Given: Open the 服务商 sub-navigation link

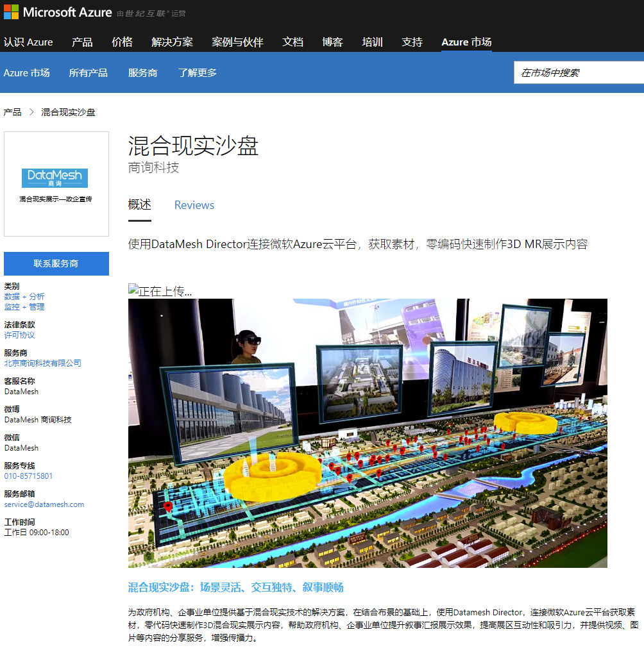Looking at the screenshot, I should pyautogui.click(x=142, y=72).
